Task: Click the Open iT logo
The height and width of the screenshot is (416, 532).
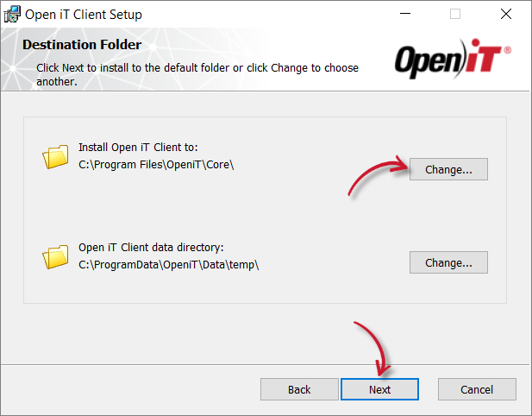Action: (x=454, y=60)
